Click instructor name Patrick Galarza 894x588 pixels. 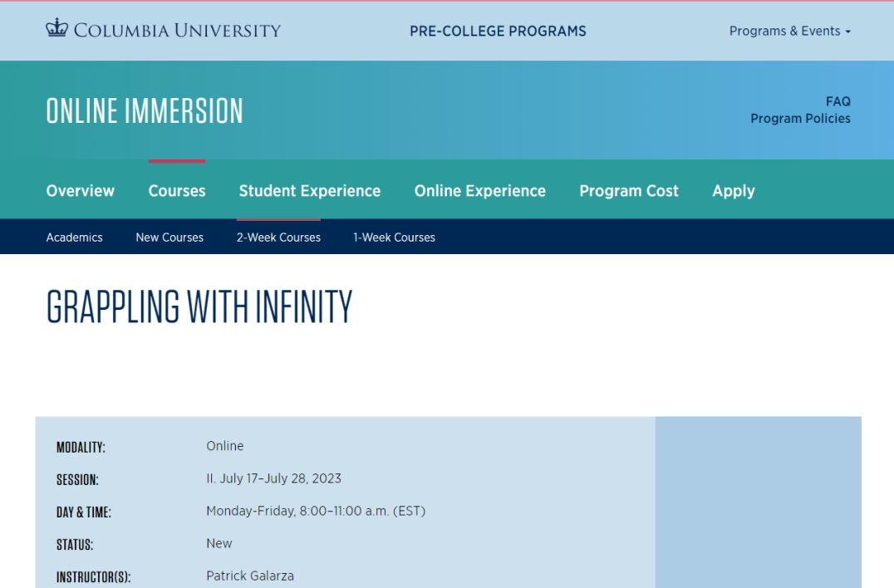(x=250, y=576)
